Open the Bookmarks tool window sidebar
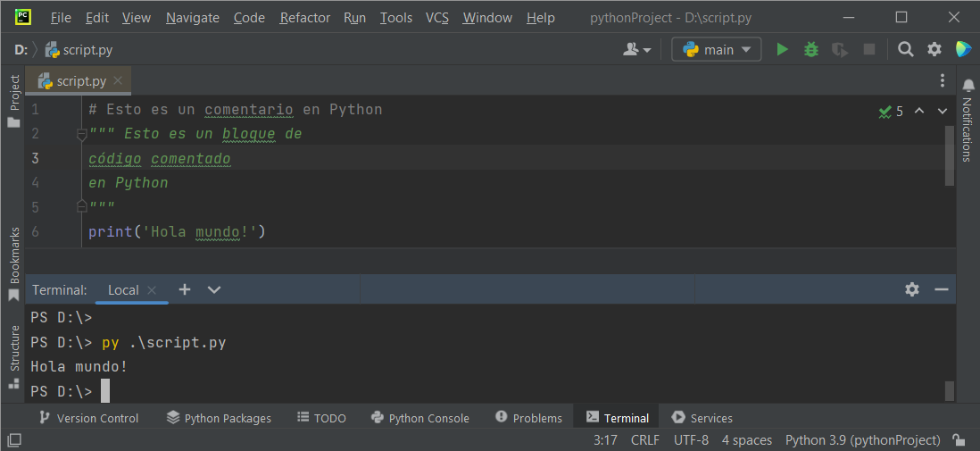The width and height of the screenshot is (980, 451). (x=13, y=263)
